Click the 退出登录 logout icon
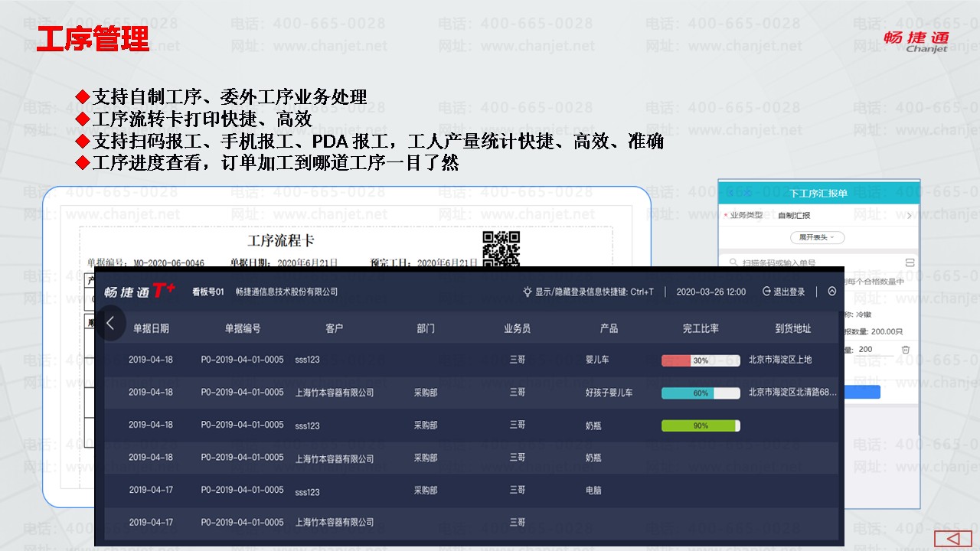The width and height of the screenshot is (980, 551). pyautogui.click(x=767, y=292)
